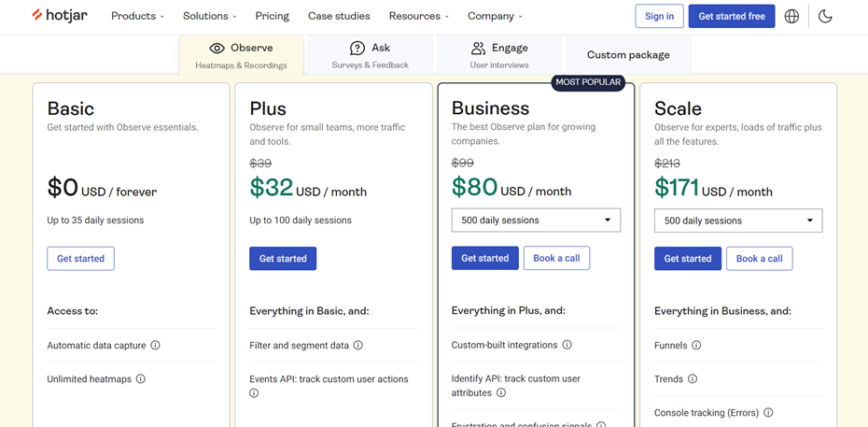Click the Business plan heading
Screen dimensions: 868x427
click(490, 107)
